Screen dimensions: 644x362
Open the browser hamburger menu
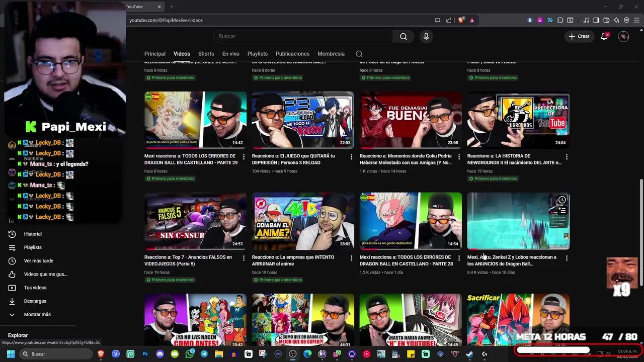point(637,20)
